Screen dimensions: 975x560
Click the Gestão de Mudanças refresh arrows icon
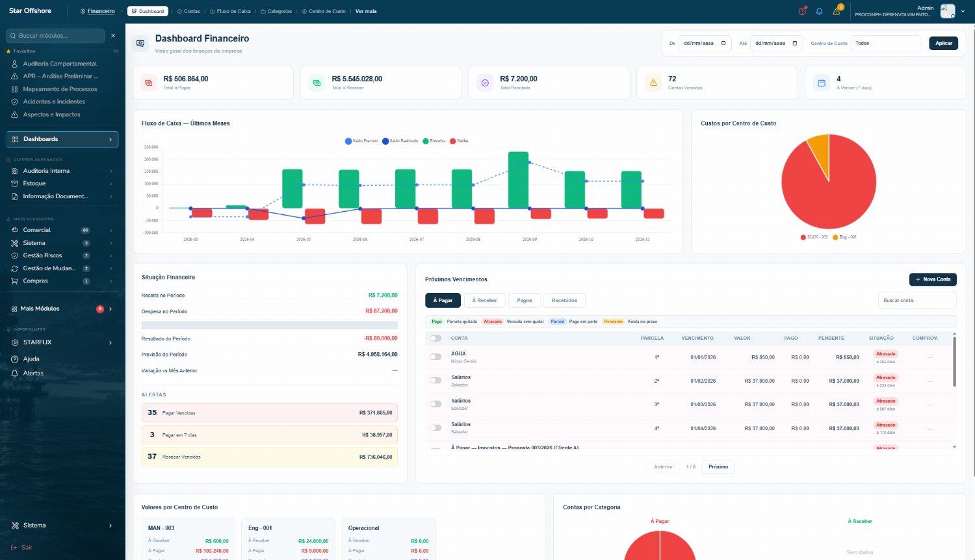[15, 268]
